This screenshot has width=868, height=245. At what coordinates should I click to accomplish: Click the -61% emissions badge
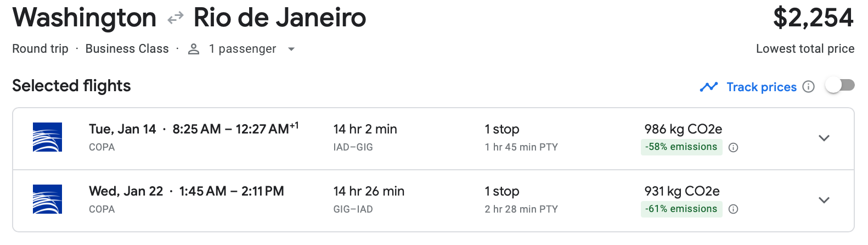[x=681, y=209]
